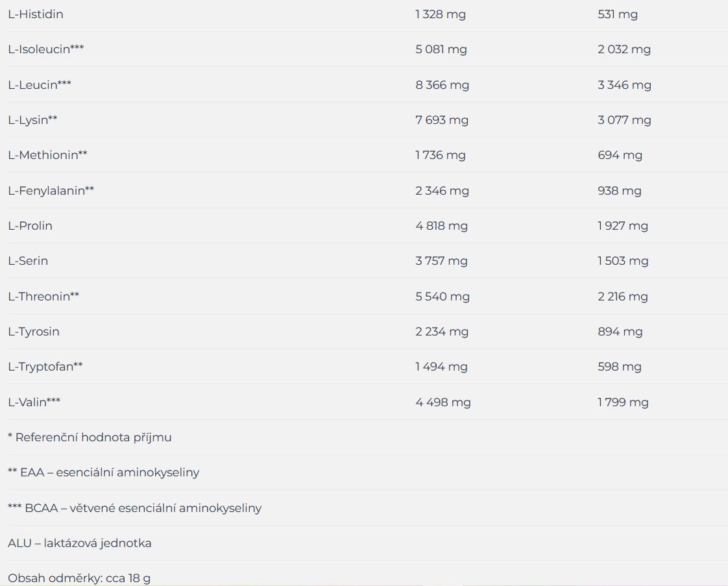Click the 2 032 mg L-Isoleucin value

pos(624,50)
